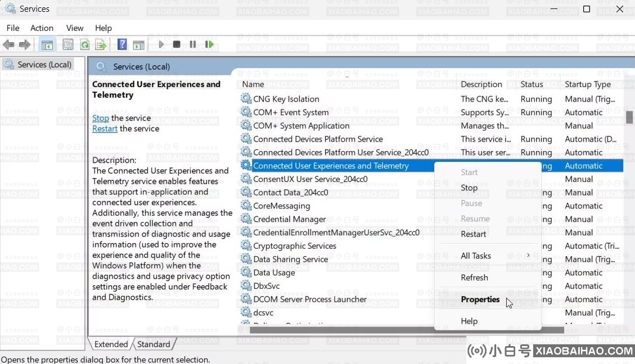Click the gear icon of COM+ System Application
This screenshot has height=364, width=635.
pos(246,125)
